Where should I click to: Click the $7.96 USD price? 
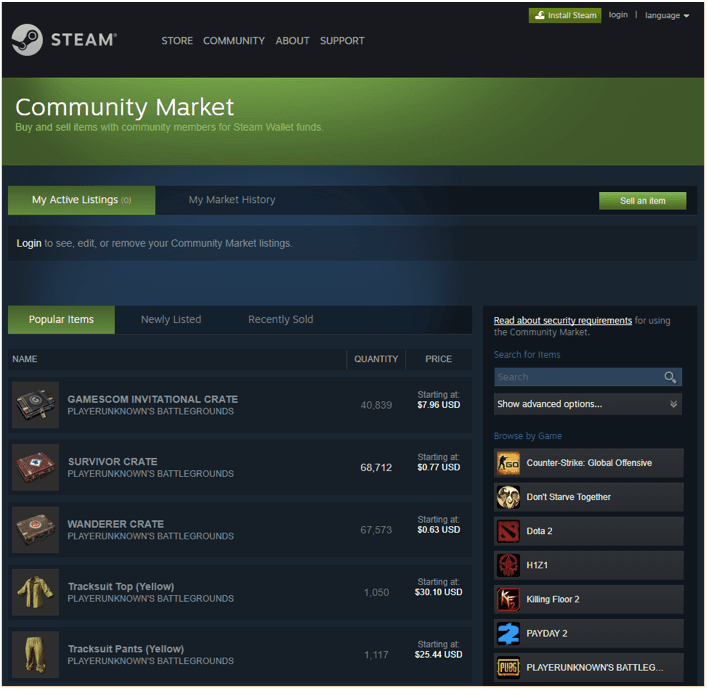(x=439, y=405)
